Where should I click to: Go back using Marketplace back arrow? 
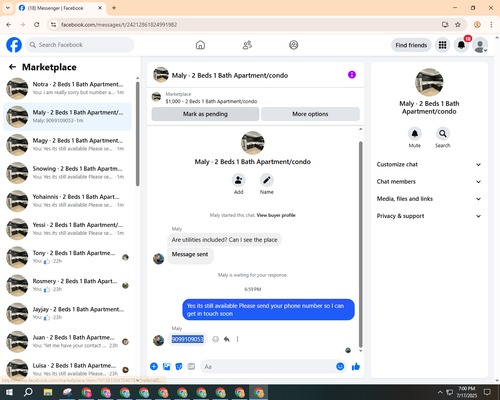click(x=12, y=67)
